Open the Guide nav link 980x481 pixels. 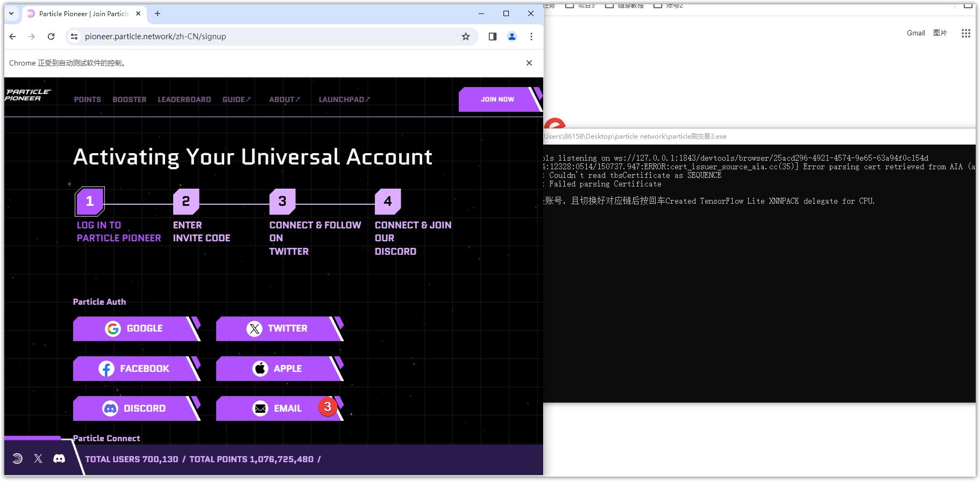pos(236,99)
